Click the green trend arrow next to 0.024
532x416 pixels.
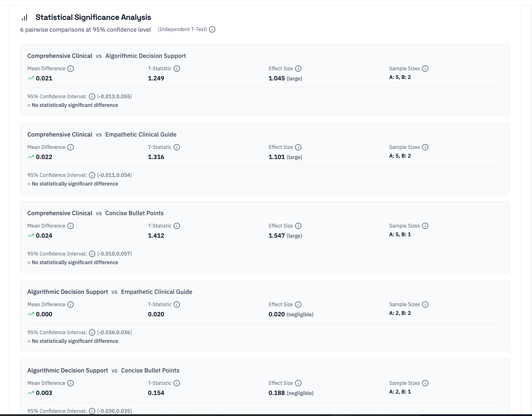(x=31, y=236)
